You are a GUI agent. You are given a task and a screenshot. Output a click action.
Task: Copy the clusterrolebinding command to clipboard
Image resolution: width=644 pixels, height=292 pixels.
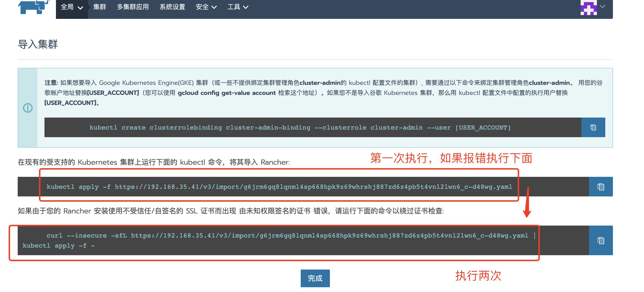[x=593, y=128]
